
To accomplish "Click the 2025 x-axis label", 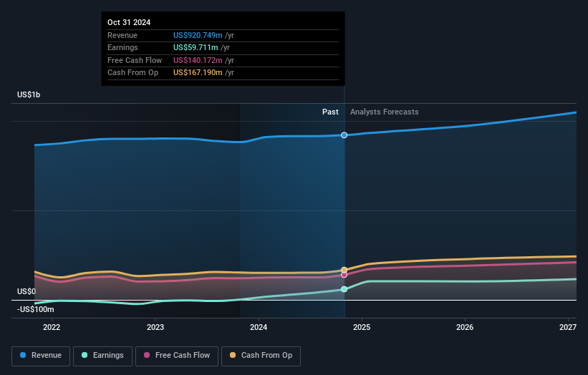I will coord(362,327).
